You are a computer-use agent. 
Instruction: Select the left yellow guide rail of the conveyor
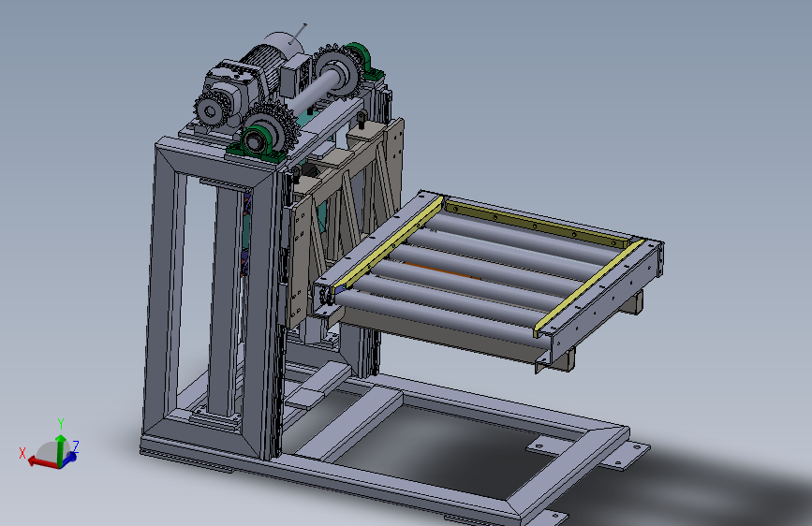click(x=389, y=243)
